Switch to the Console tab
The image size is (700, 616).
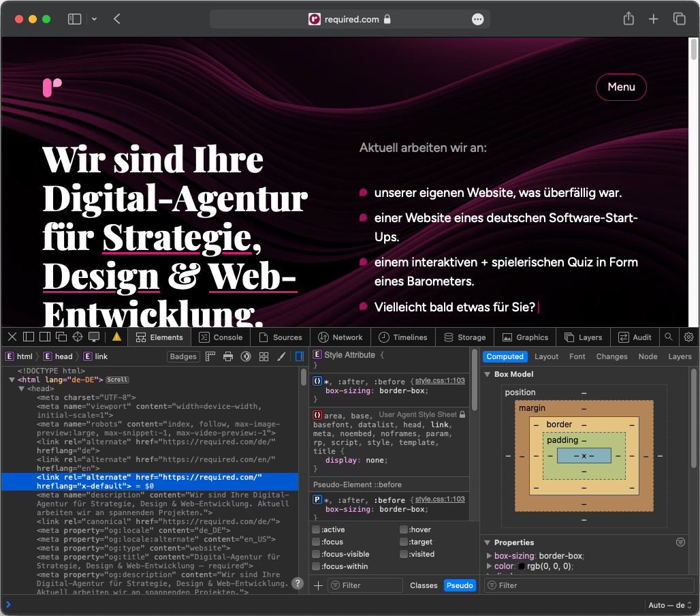point(221,337)
